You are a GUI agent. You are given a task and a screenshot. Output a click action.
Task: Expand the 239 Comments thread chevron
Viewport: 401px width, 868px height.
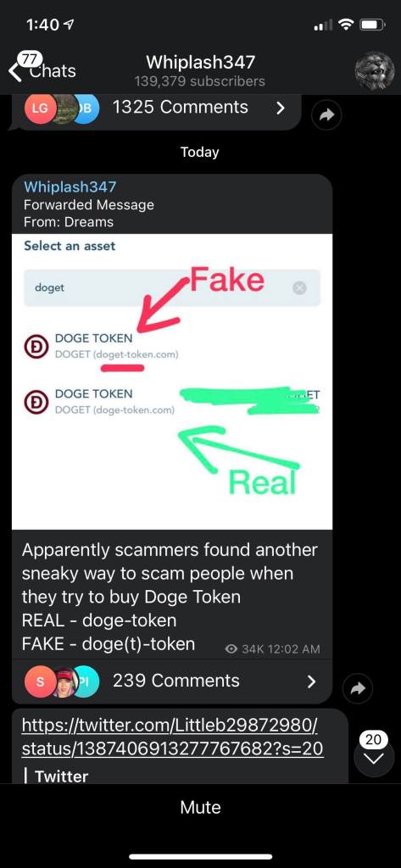click(312, 681)
